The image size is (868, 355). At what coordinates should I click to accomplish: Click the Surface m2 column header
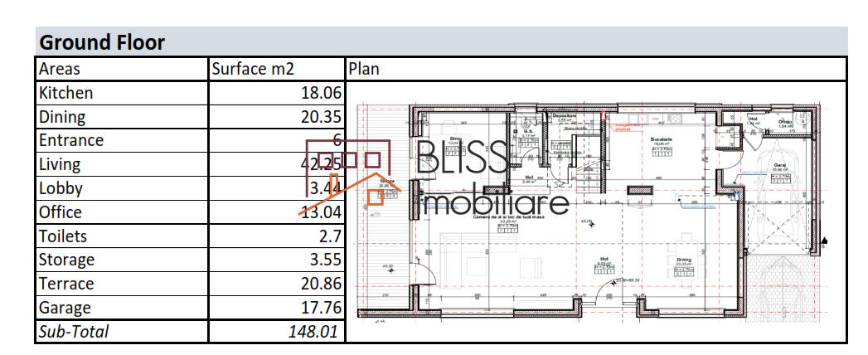click(x=253, y=69)
